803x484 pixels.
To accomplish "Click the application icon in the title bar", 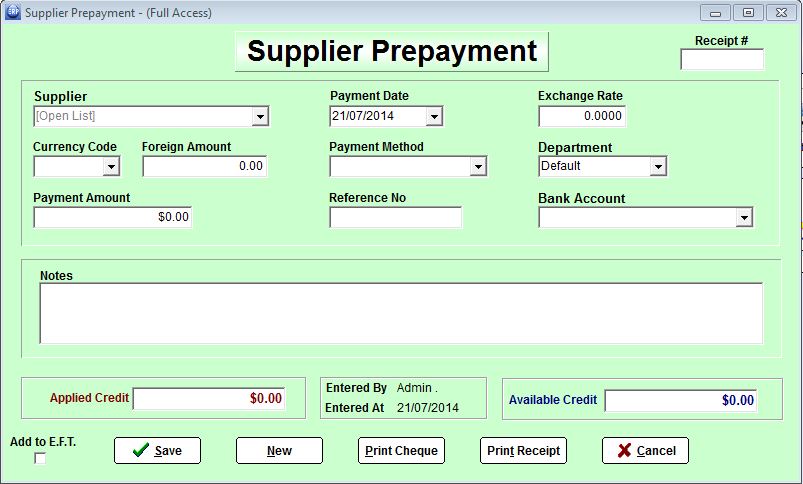I will 12,12.
